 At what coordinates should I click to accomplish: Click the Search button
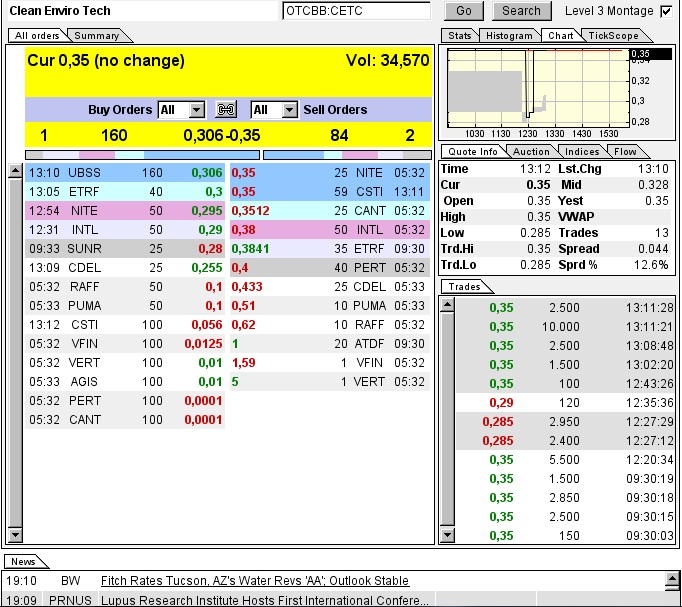tap(521, 11)
